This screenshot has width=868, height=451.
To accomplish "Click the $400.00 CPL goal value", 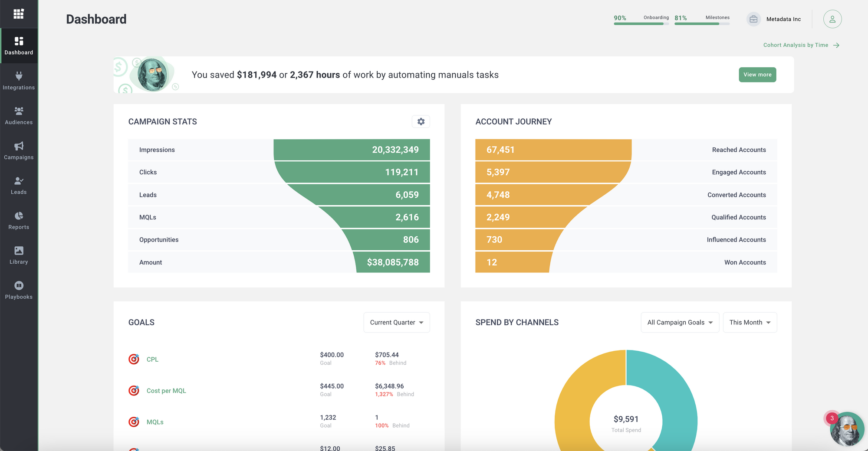I will (332, 355).
